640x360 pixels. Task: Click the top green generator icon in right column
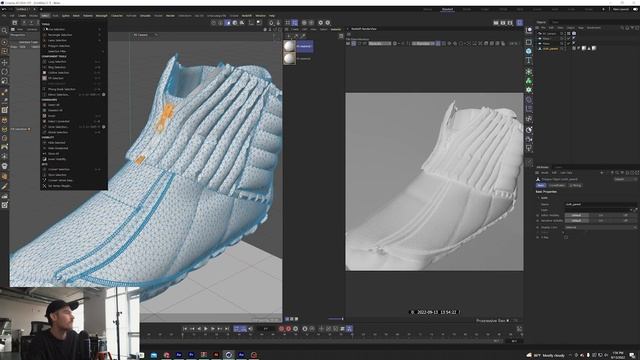[x=529, y=72]
